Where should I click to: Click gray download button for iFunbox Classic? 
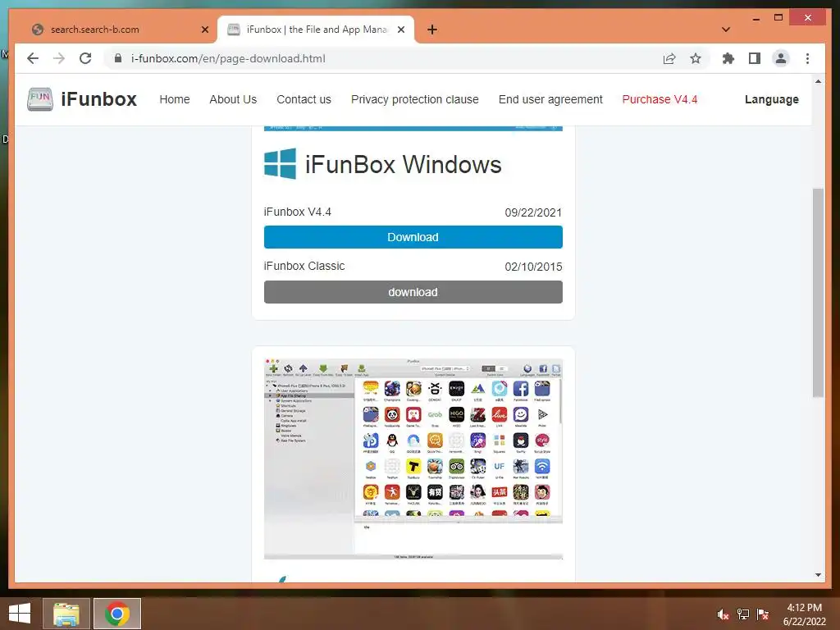click(x=413, y=292)
